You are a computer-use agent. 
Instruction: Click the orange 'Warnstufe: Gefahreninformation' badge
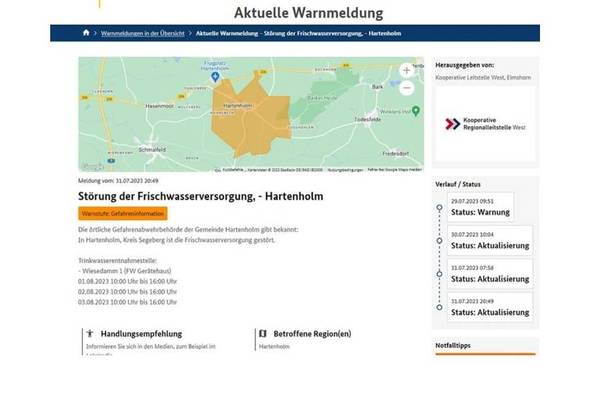(x=123, y=213)
